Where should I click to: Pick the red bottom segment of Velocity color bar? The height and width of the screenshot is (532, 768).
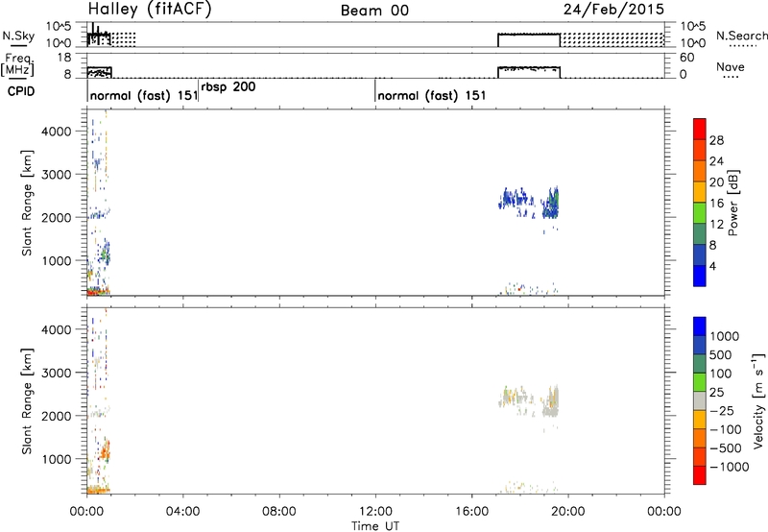tap(700, 475)
